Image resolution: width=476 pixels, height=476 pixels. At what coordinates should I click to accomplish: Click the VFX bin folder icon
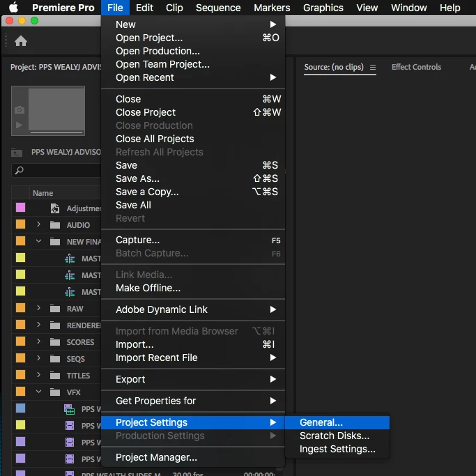pyautogui.click(x=54, y=392)
